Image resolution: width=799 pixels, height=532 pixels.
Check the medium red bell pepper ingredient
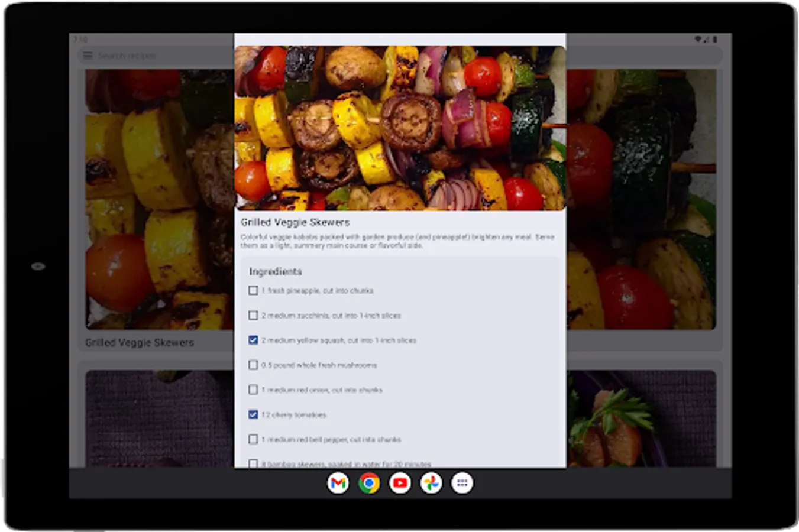[253, 440]
